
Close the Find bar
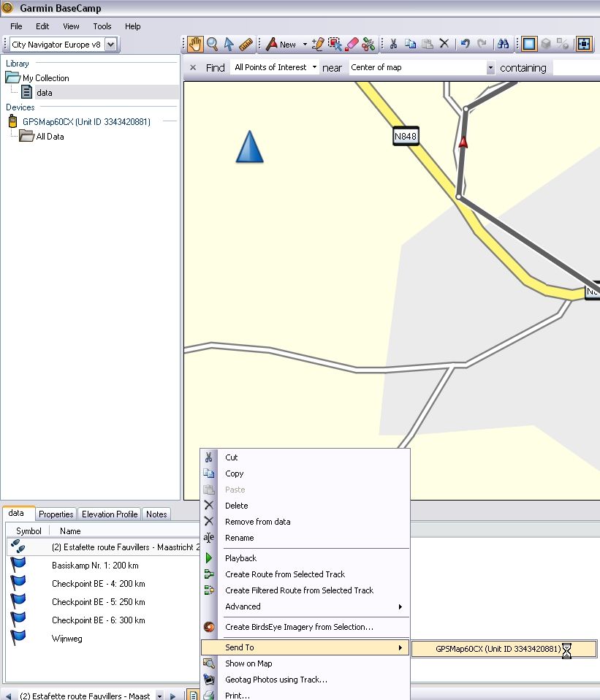pyautogui.click(x=193, y=67)
